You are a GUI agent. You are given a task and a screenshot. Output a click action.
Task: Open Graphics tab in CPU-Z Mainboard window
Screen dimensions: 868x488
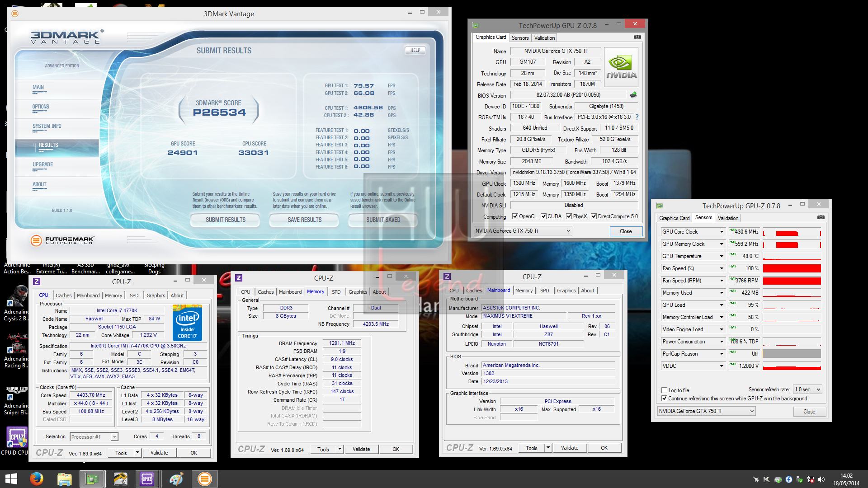click(566, 291)
